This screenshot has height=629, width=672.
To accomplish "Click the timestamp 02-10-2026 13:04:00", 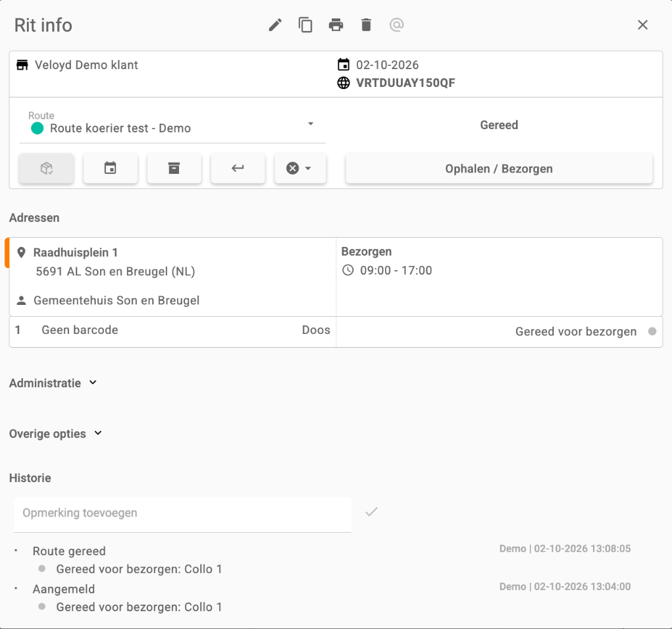I will pos(582,587).
